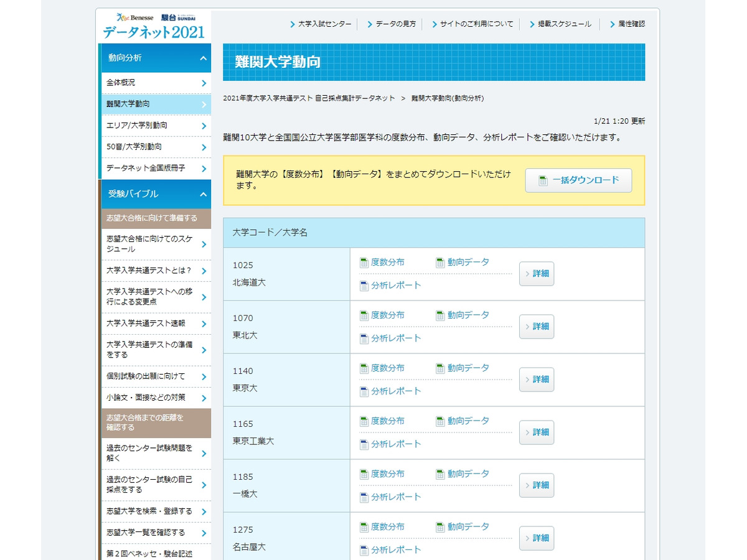Open エリア/大学別動向 sidebar item

click(156, 126)
